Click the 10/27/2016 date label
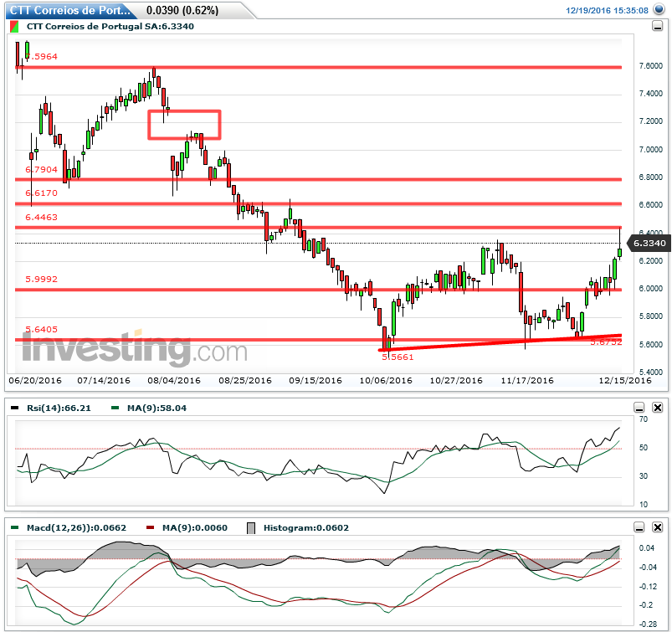This screenshot has height=632, width=672. (456, 380)
